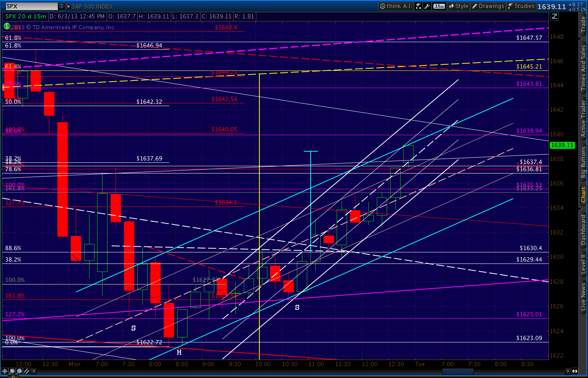Click the yellow $1645.21 level label
This screenshot has width=588, height=378.
click(529, 66)
